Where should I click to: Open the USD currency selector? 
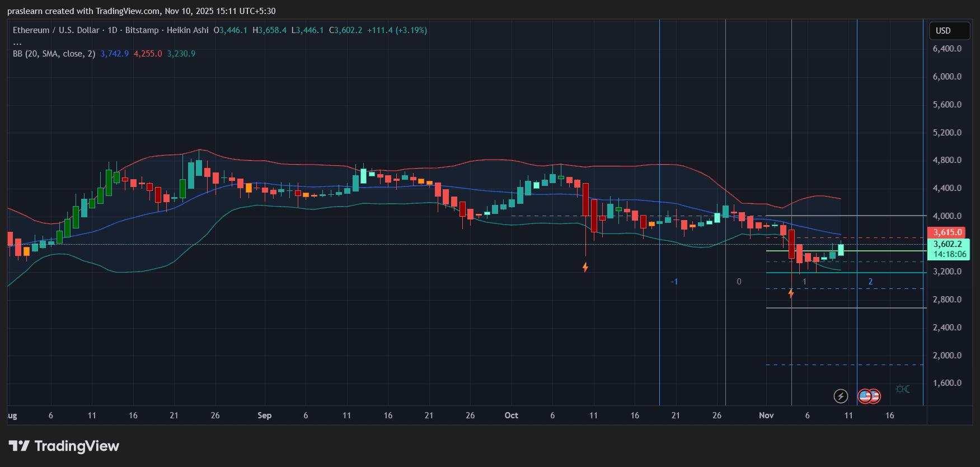click(949, 31)
